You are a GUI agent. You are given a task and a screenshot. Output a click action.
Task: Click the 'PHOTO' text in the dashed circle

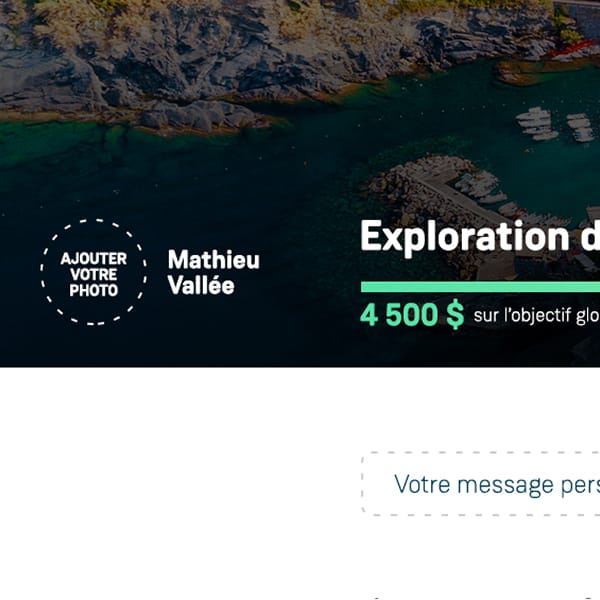[94, 290]
